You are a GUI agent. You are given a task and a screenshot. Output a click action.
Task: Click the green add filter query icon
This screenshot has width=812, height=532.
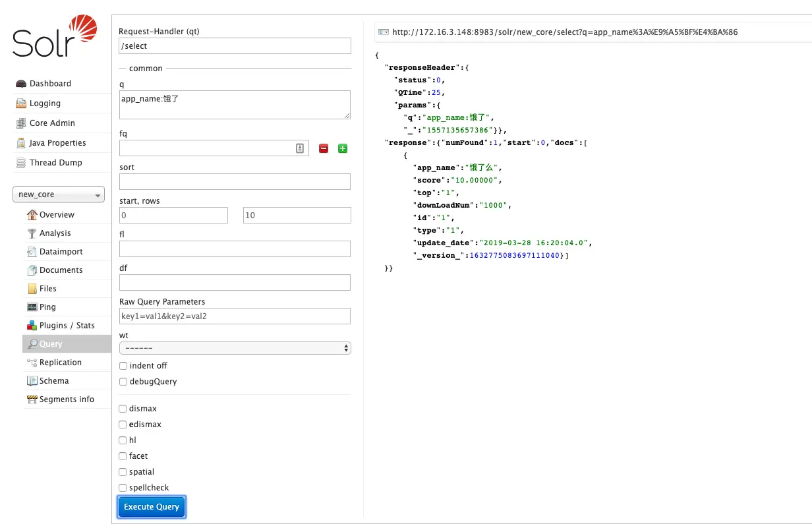point(343,148)
